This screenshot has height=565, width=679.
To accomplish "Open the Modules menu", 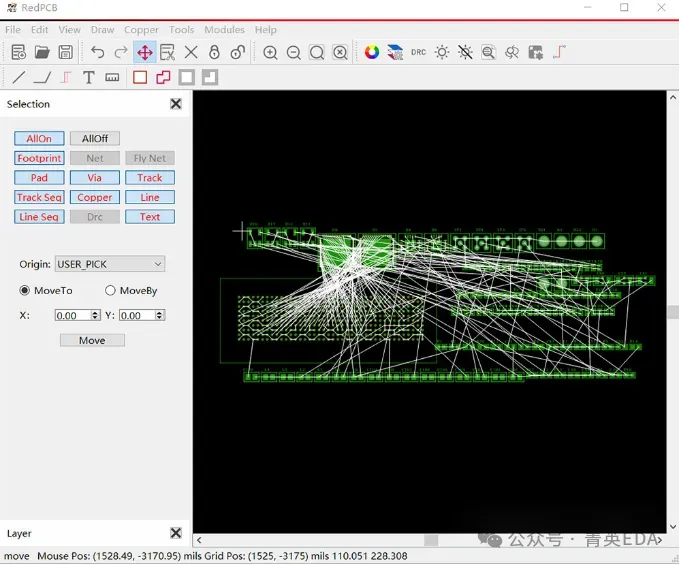I will tap(224, 29).
